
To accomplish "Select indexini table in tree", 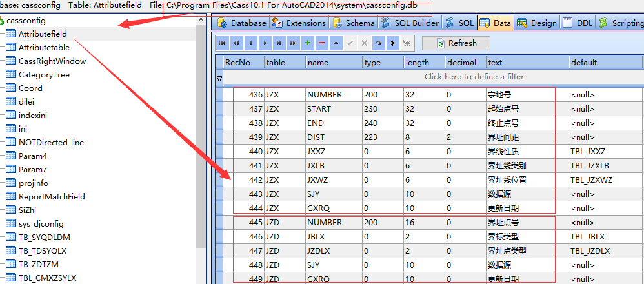I will (x=33, y=116).
